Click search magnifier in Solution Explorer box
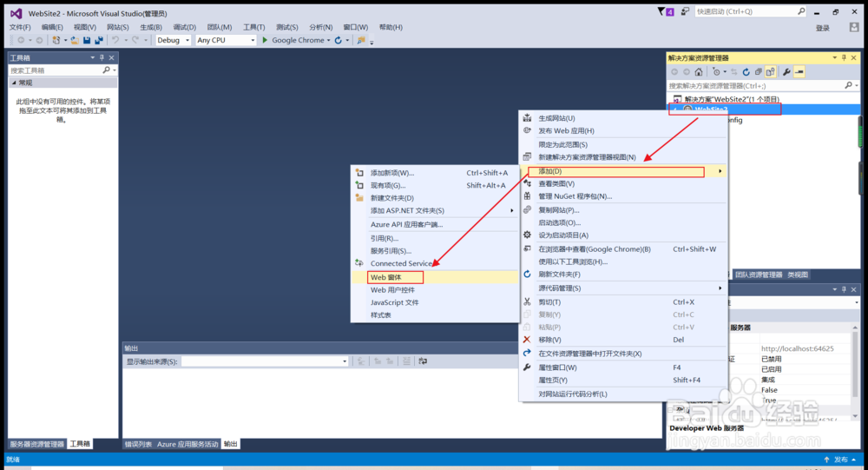 pyautogui.click(x=848, y=85)
